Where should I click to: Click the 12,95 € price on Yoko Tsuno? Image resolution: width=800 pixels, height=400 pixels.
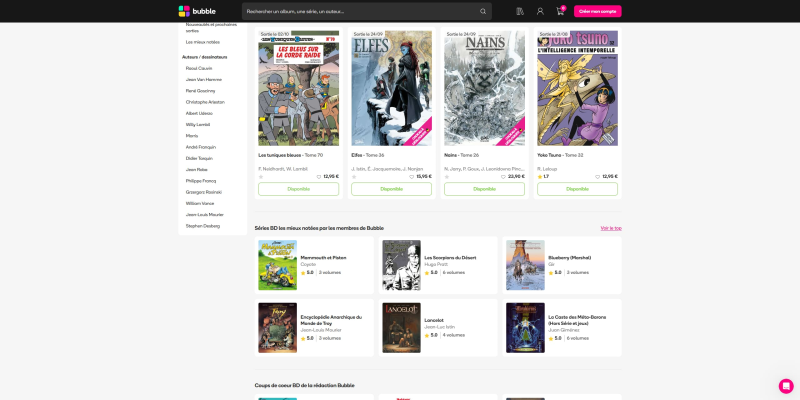(610, 177)
